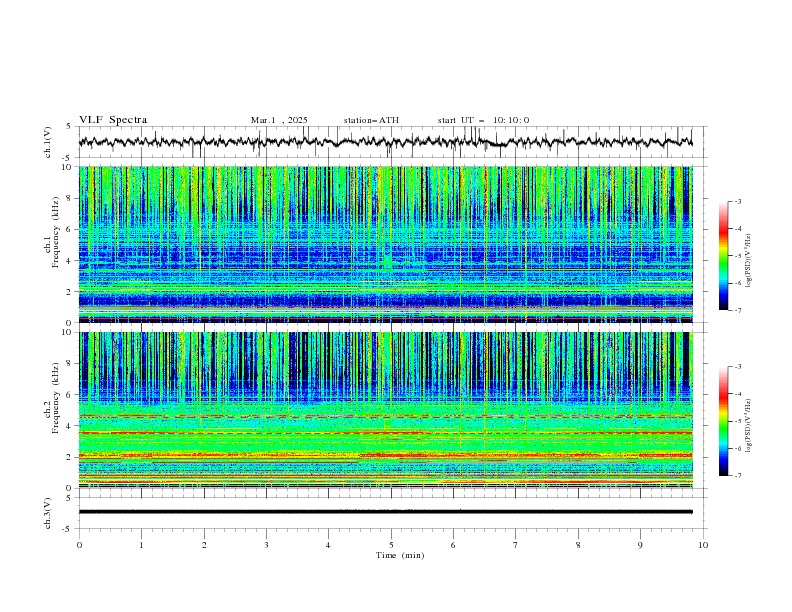The height and width of the screenshot is (612, 792).
Task: Click the ch.2 color scale bar
Action: (724, 421)
